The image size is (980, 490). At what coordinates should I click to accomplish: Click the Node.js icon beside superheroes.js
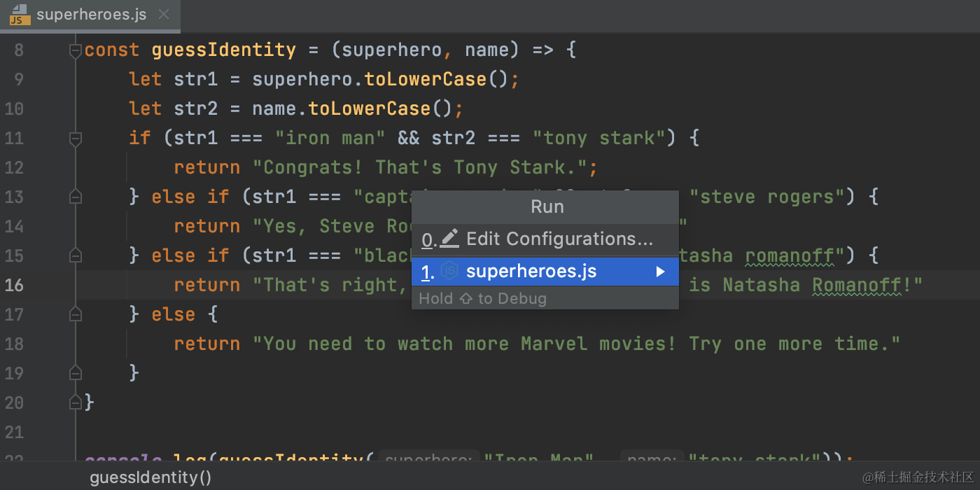449,272
